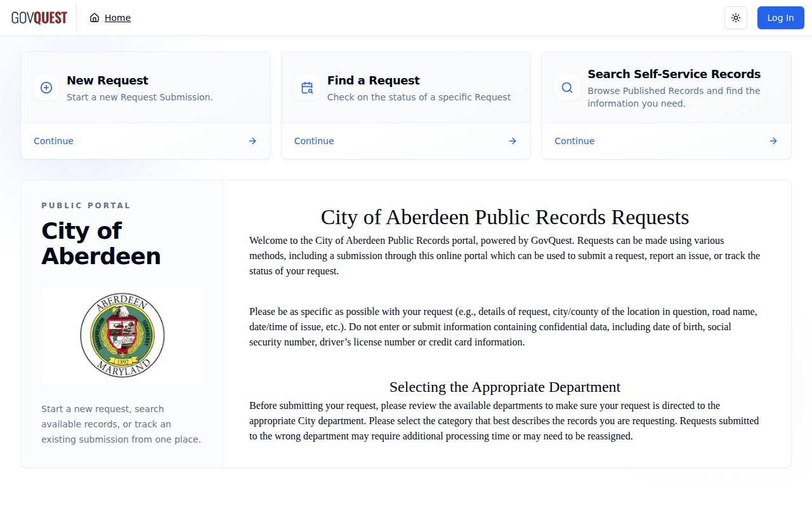Click the arrow in the Find a Request card
Screen dimensions: 812x508
click(513, 141)
